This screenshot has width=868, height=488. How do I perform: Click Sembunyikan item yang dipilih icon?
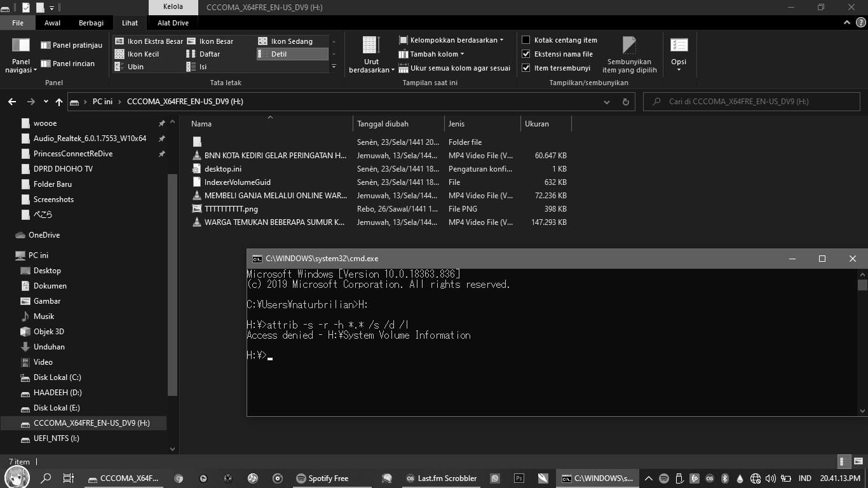pos(629,55)
